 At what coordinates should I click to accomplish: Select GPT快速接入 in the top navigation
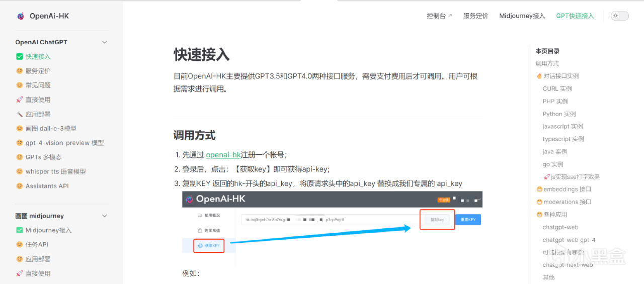coord(575,16)
